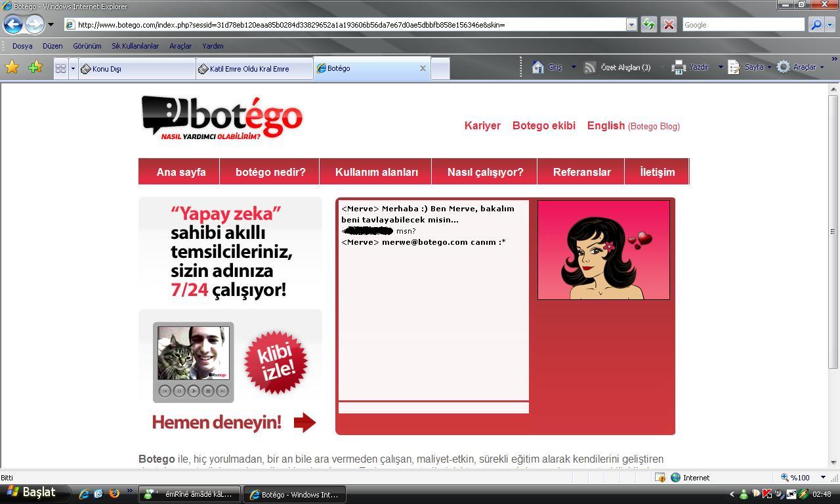Click the player stop button
Screen dimensions: 840x504
(x=208, y=390)
